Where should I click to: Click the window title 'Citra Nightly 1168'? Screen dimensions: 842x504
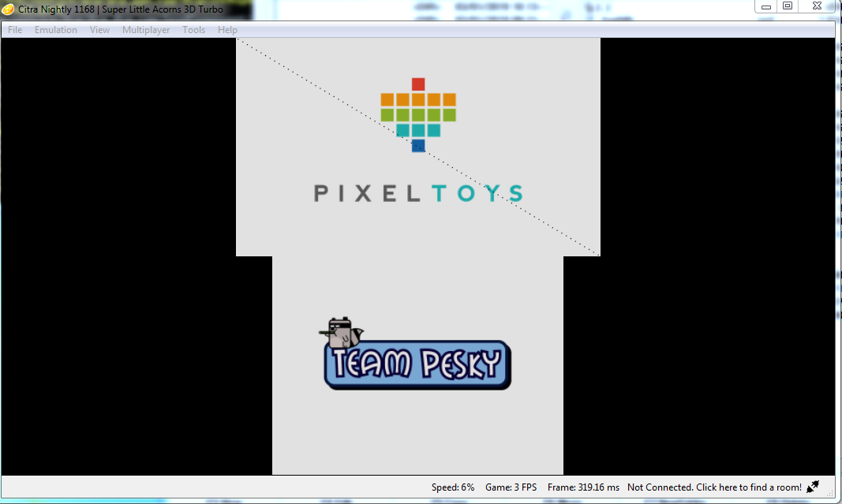pyautogui.click(x=56, y=9)
